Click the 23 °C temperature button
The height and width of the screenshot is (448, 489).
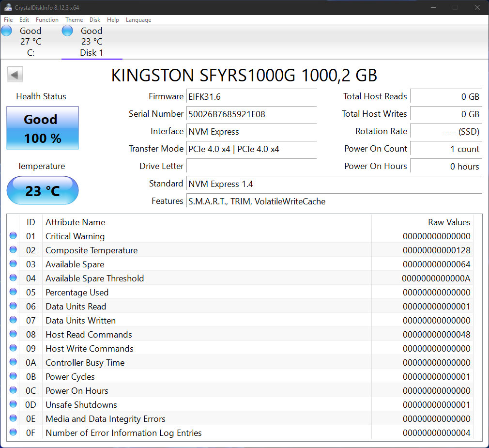pyautogui.click(x=43, y=190)
